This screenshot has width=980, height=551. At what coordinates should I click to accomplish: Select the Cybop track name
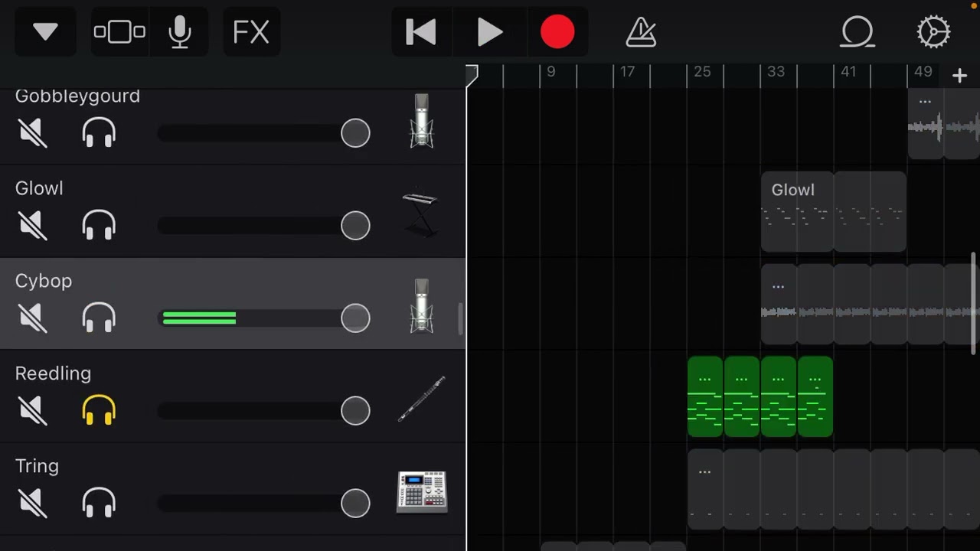[x=44, y=281]
